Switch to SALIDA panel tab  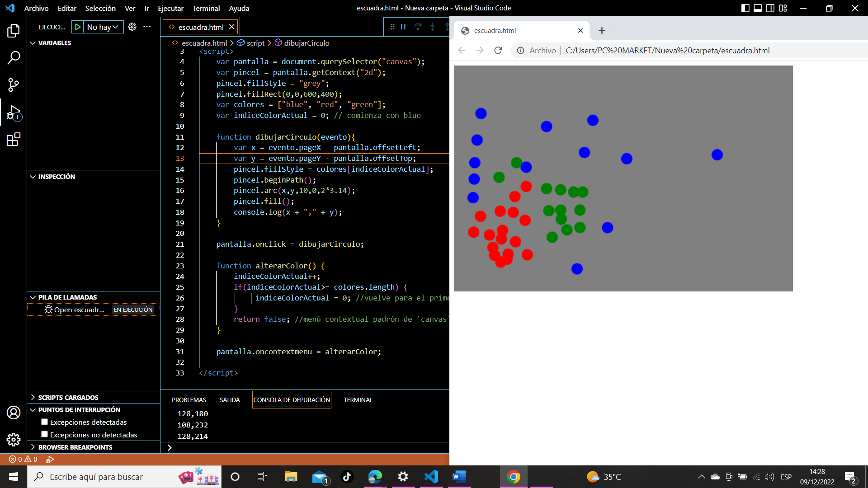tap(230, 400)
